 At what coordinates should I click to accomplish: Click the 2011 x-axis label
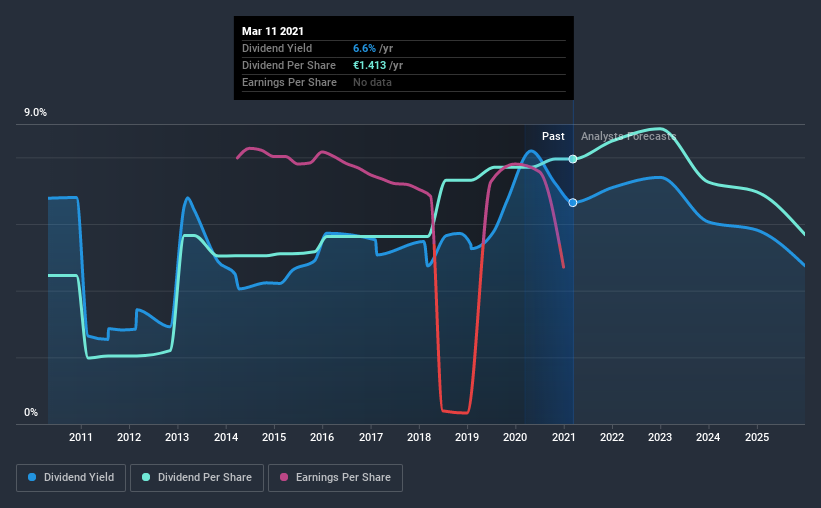coord(81,437)
